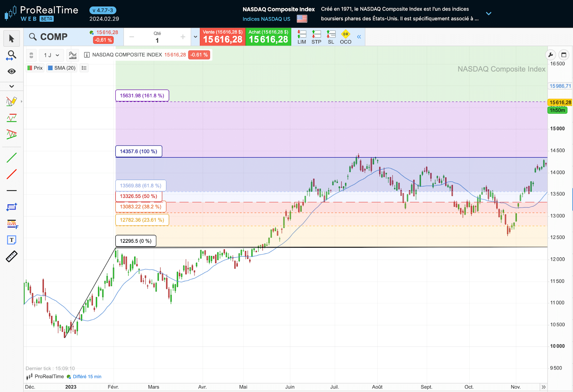
Task: Click the green Achat buy button
Action: [x=268, y=37]
